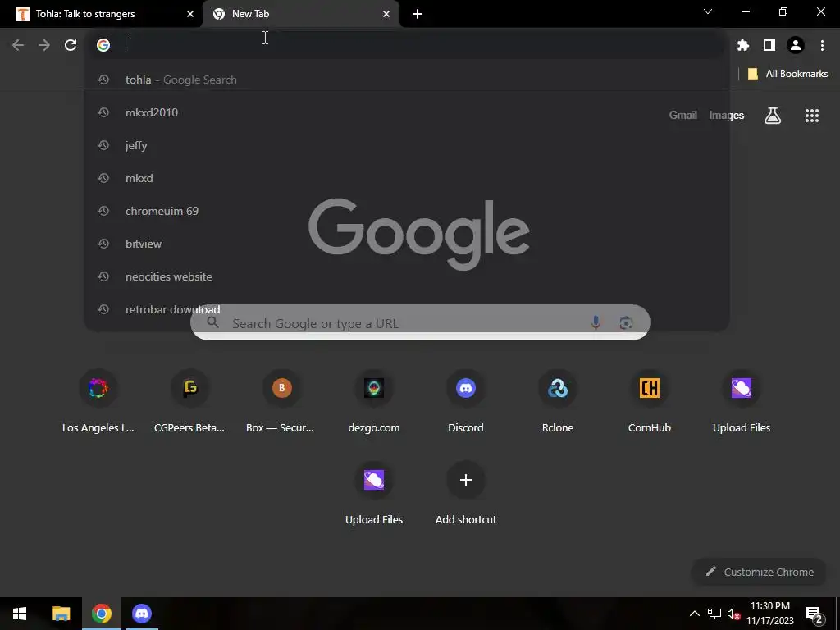Close the New Tab tab
The width and height of the screenshot is (840, 630).
[386, 14]
